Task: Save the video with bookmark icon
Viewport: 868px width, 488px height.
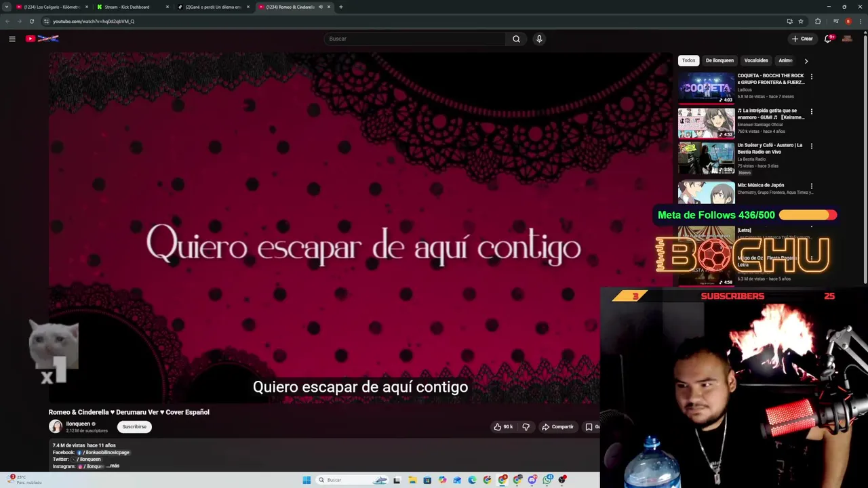Action: click(589, 427)
